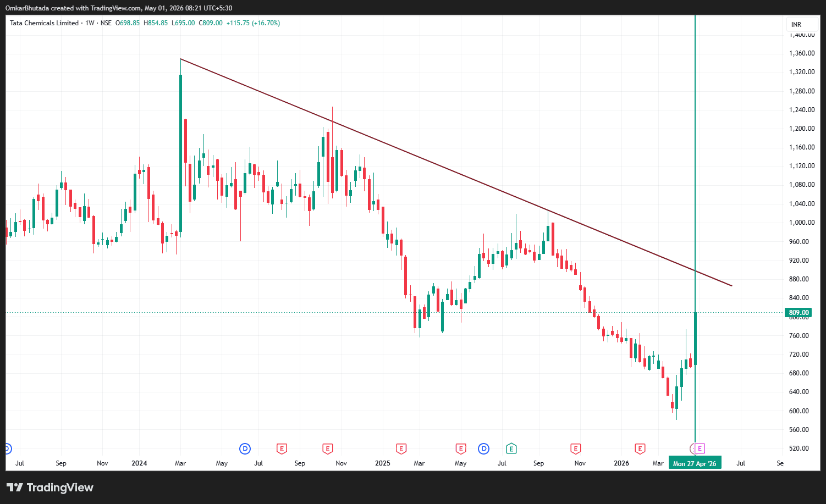Click the 720.00 price axis label
Screen dimensions: 826x504
point(799,355)
